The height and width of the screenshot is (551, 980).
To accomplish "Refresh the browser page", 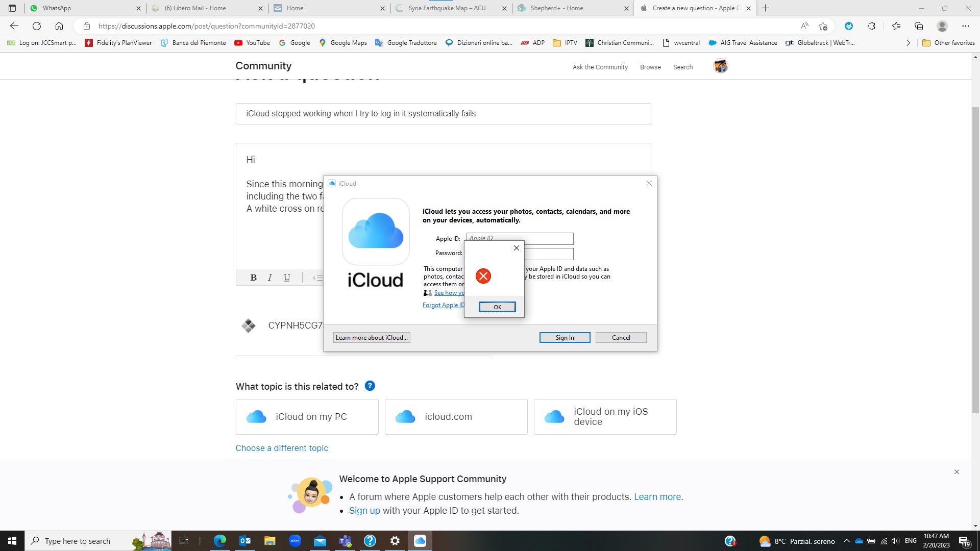I will tap(37, 26).
